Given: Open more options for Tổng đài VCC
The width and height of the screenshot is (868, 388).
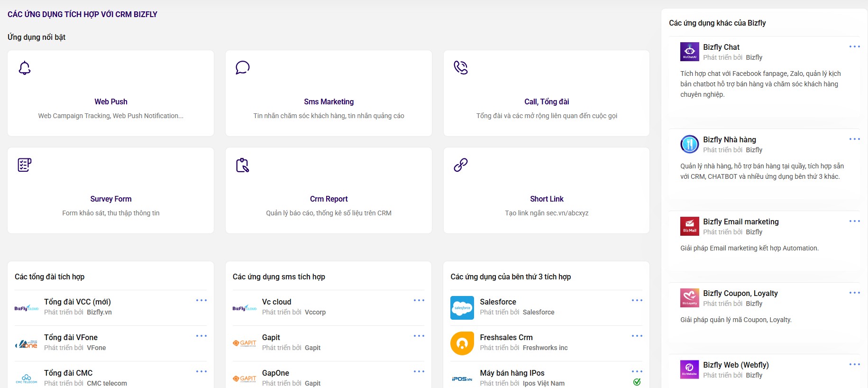Looking at the screenshot, I should click(x=201, y=300).
